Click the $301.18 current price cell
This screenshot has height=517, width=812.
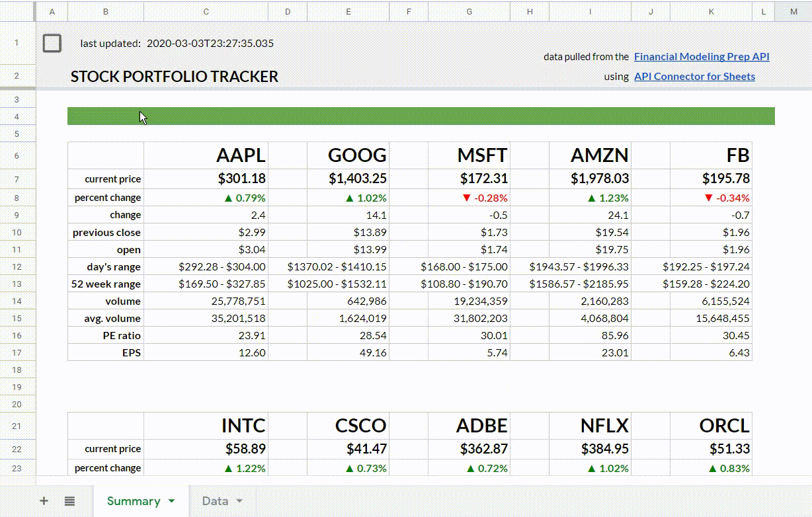(206, 179)
